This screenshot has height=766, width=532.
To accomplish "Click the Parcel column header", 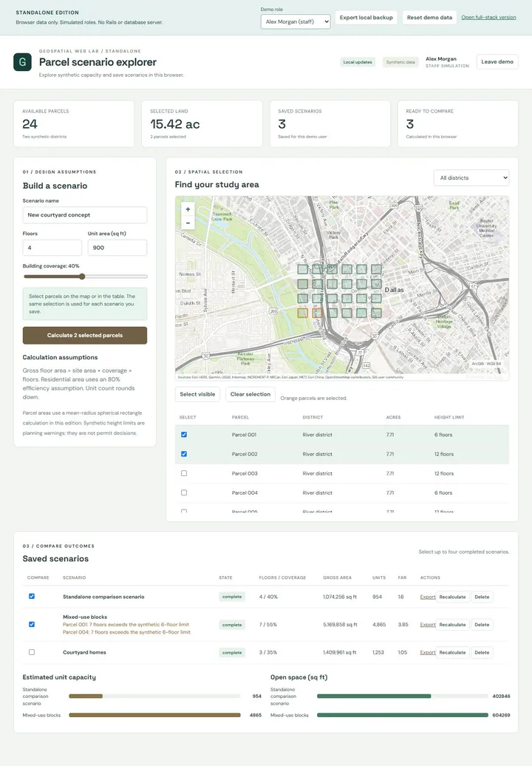I will [x=240, y=417].
